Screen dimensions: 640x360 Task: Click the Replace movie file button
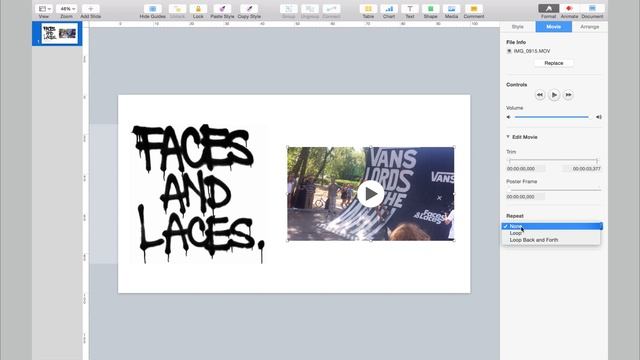(553, 63)
